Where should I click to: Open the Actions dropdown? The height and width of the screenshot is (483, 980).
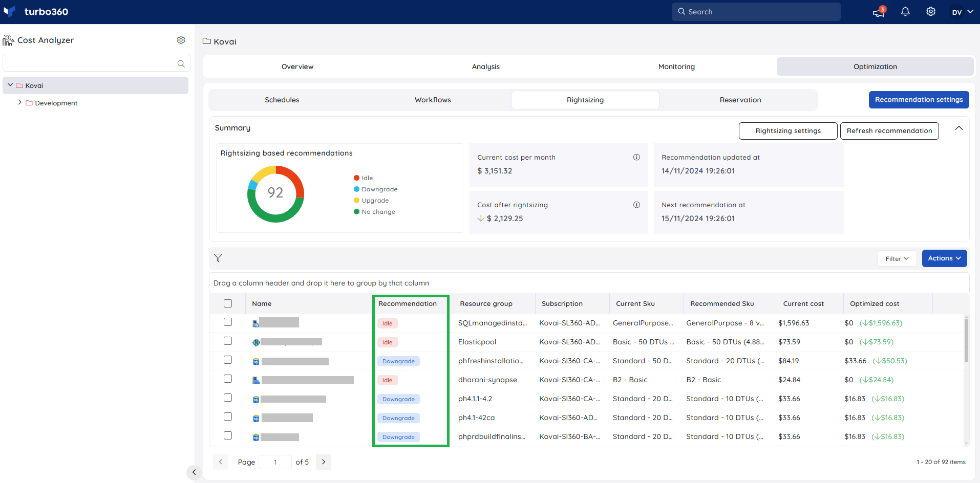[x=944, y=258]
